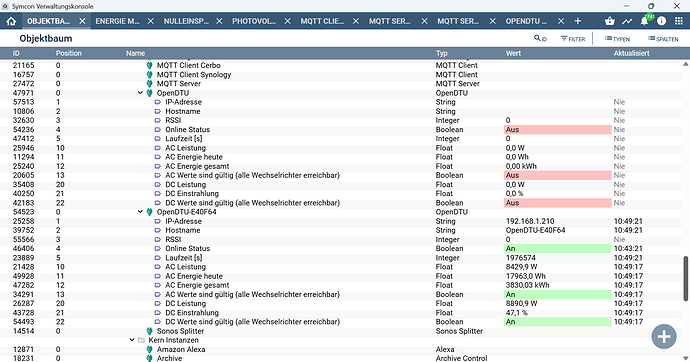
Task: Click the OpenDTU-E40F64 instance icon
Action: tap(149, 212)
